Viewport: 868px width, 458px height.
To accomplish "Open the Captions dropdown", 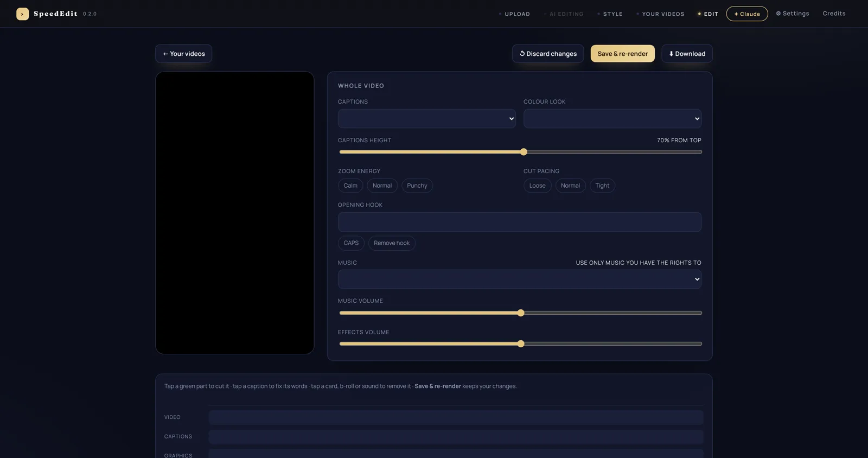I will pyautogui.click(x=426, y=119).
